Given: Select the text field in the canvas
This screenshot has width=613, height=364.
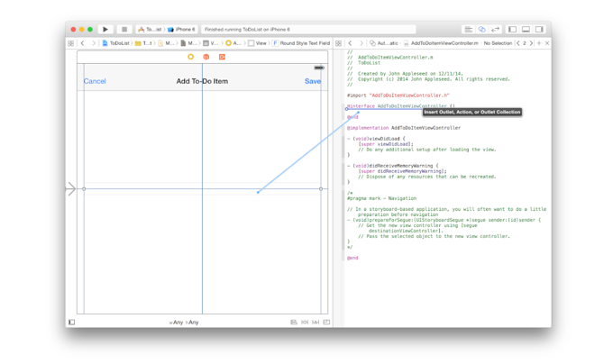Looking at the screenshot, I should point(203,188).
